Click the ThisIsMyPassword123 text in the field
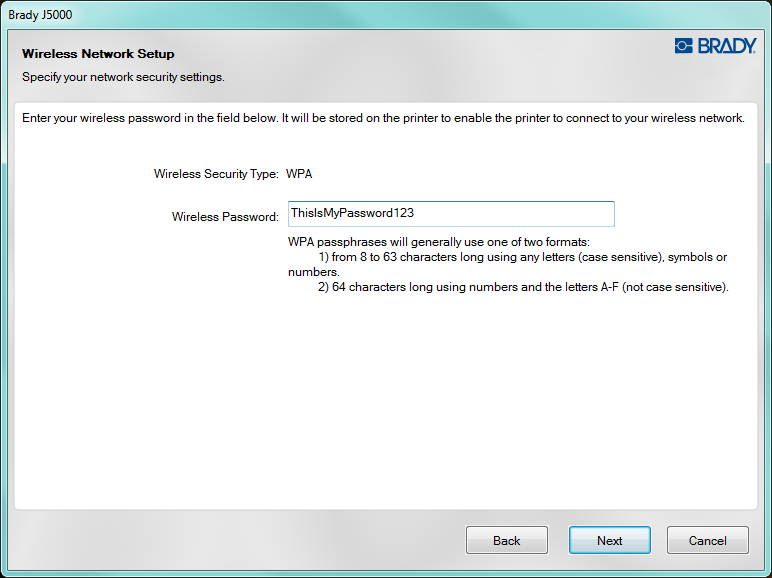The image size is (772, 578). [352, 214]
